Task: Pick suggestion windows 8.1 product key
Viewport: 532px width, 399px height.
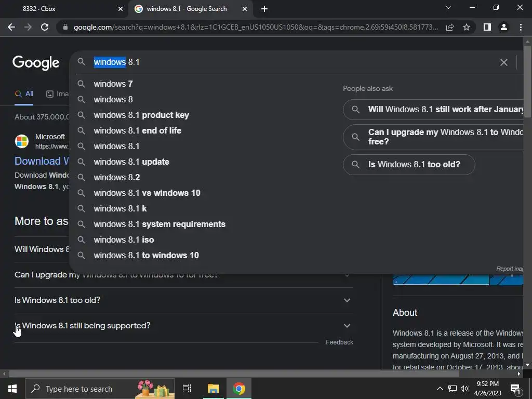Action: [141, 115]
